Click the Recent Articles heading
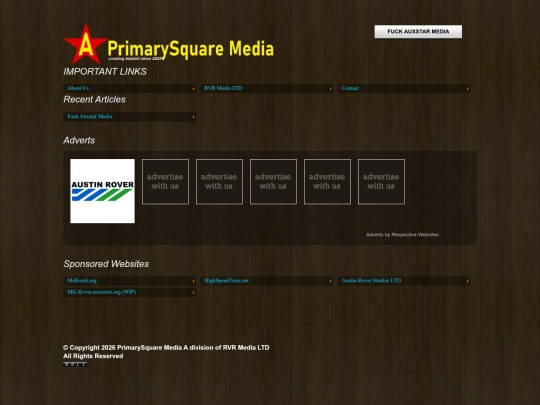540x405 pixels. tap(94, 100)
